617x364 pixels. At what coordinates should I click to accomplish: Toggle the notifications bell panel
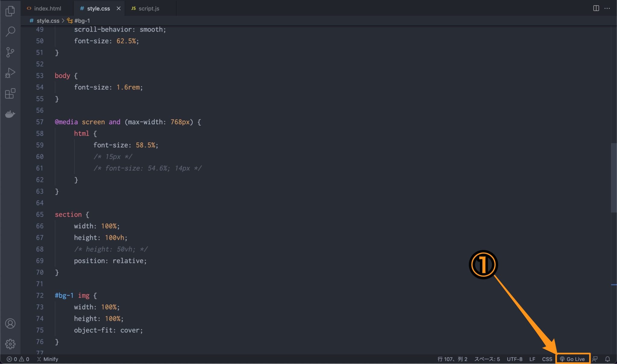point(607,359)
